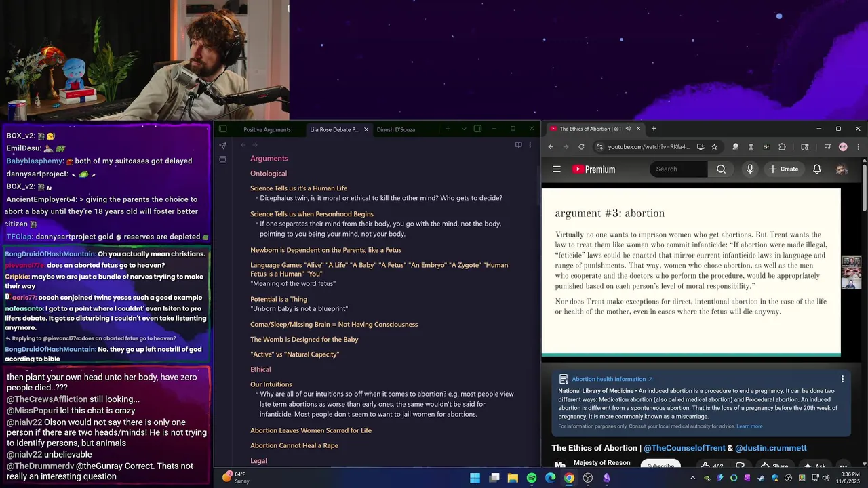The image size is (868, 488).
Task: Select the Lila Rose Debate tab
Action: [x=334, y=129]
